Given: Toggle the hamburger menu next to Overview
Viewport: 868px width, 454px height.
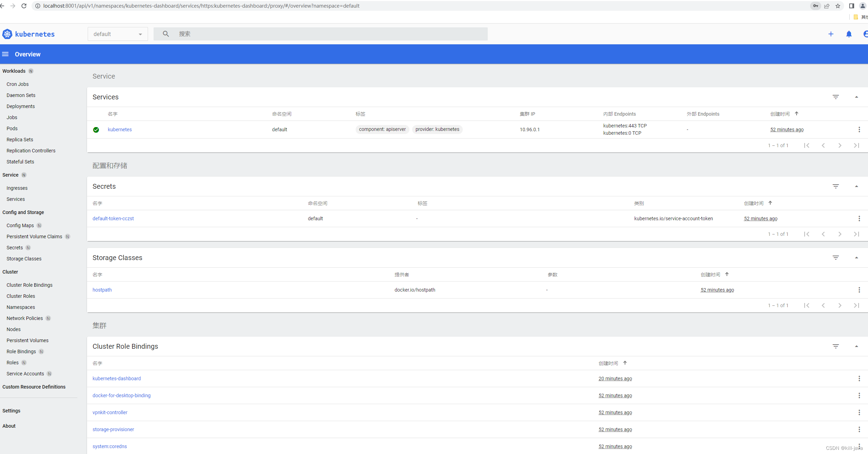Looking at the screenshot, I should [5, 54].
